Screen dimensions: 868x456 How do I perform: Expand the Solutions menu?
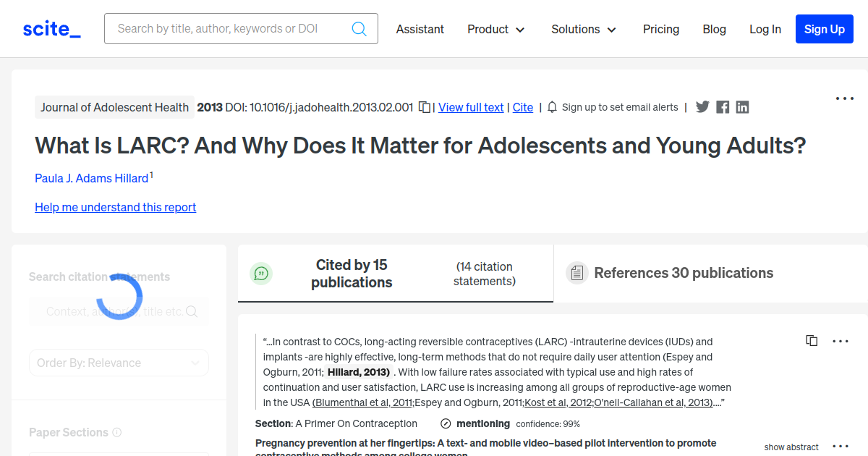pos(584,29)
